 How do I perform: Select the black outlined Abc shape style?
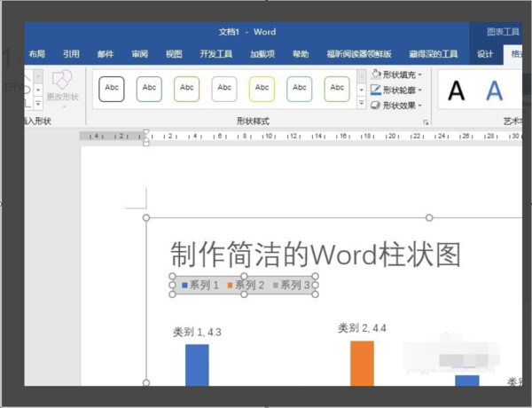112,89
